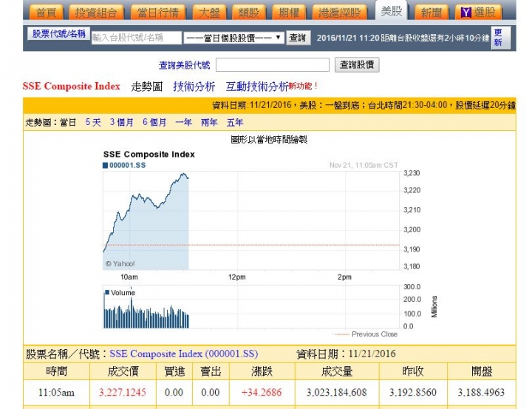Open the 首頁 home tab

tap(46, 13)
